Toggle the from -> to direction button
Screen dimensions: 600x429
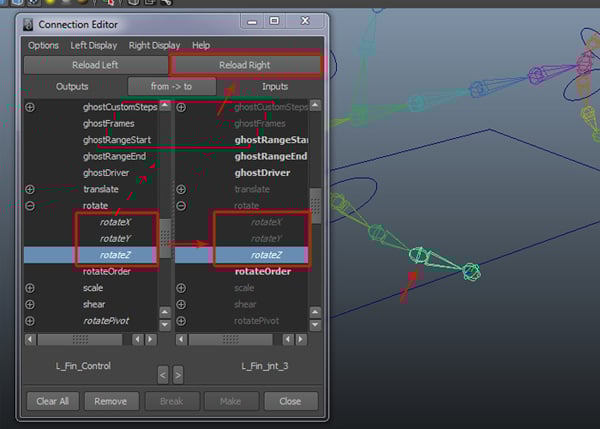point(171,87)
